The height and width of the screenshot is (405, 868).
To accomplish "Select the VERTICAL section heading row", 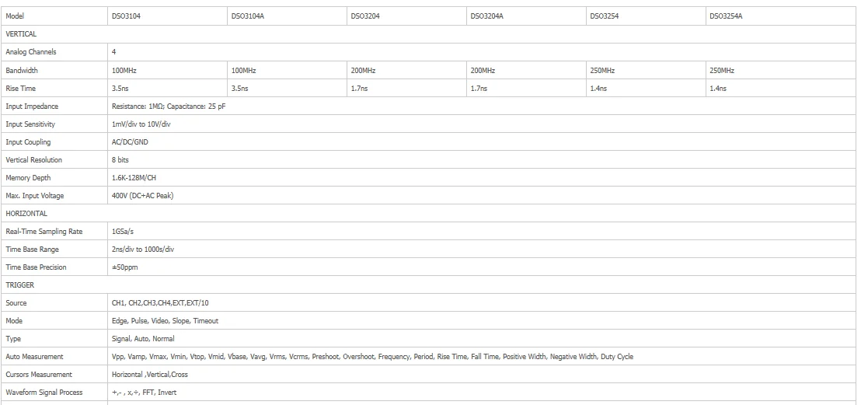I will pyautogui.click(x=21, y=34).
